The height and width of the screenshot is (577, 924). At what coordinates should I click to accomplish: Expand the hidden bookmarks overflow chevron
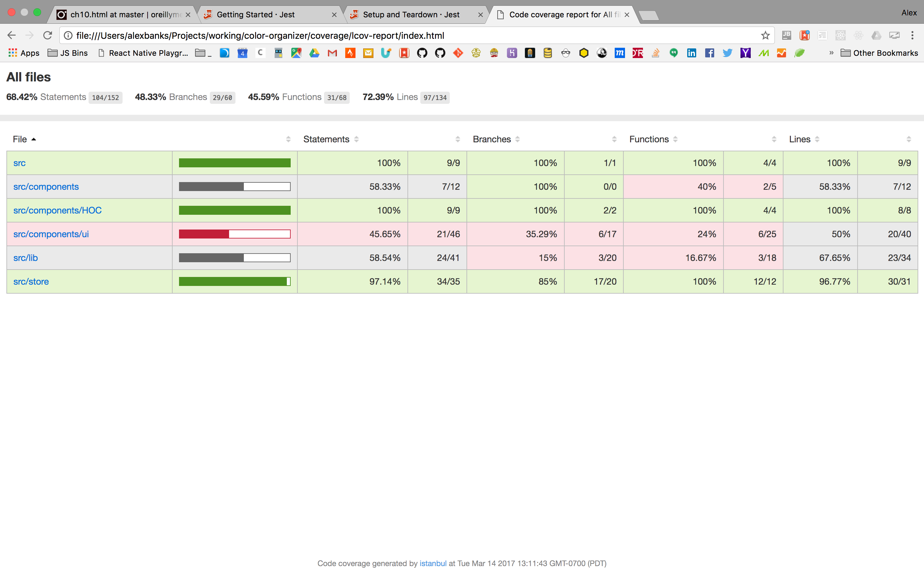click(831, 53)
